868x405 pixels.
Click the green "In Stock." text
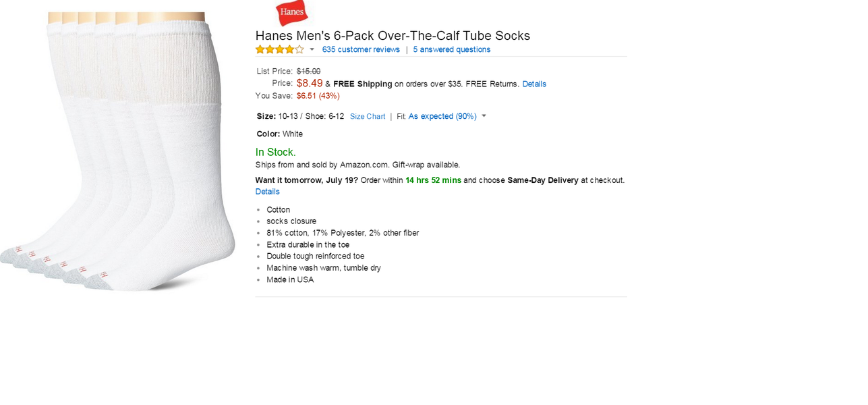click(275, 152)
